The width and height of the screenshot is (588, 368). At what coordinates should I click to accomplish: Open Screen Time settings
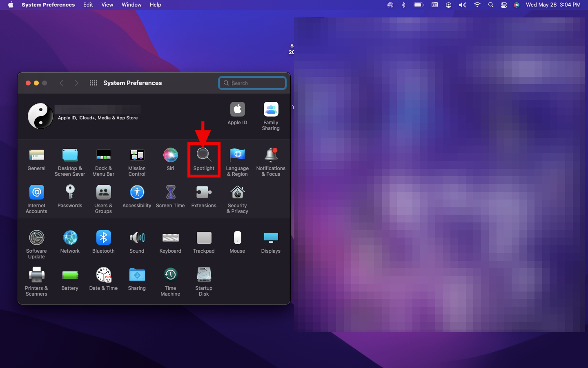point(170,197)
